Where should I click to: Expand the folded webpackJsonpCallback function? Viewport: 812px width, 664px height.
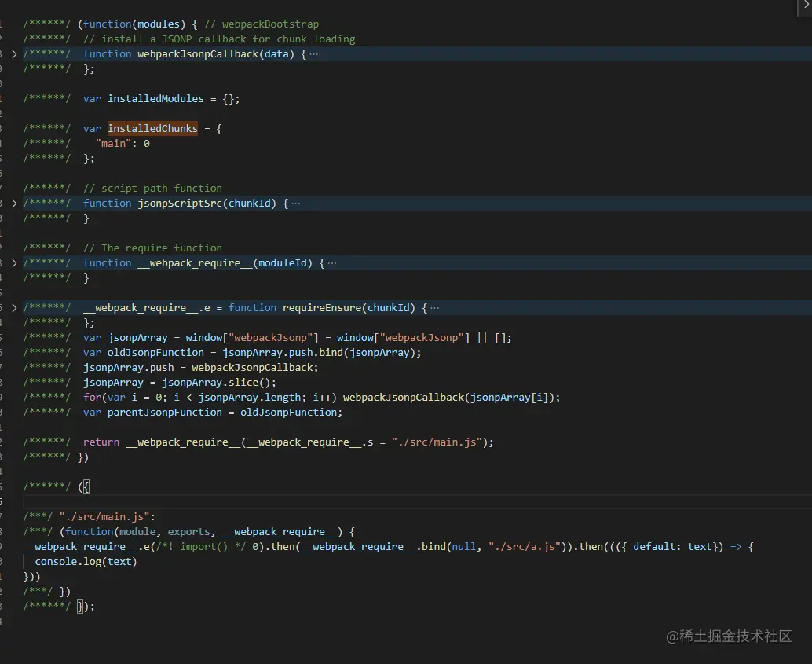14,53
